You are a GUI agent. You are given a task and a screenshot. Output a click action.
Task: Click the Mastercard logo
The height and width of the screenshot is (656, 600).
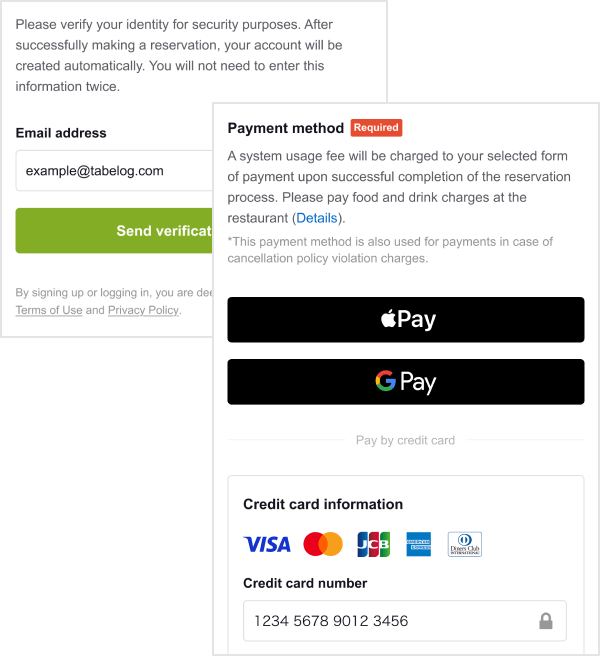(x=323, y=544)
